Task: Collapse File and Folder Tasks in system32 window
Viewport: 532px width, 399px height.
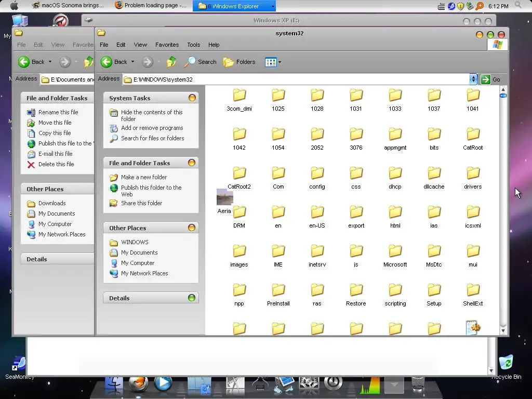Action: (x=192, y=163)
